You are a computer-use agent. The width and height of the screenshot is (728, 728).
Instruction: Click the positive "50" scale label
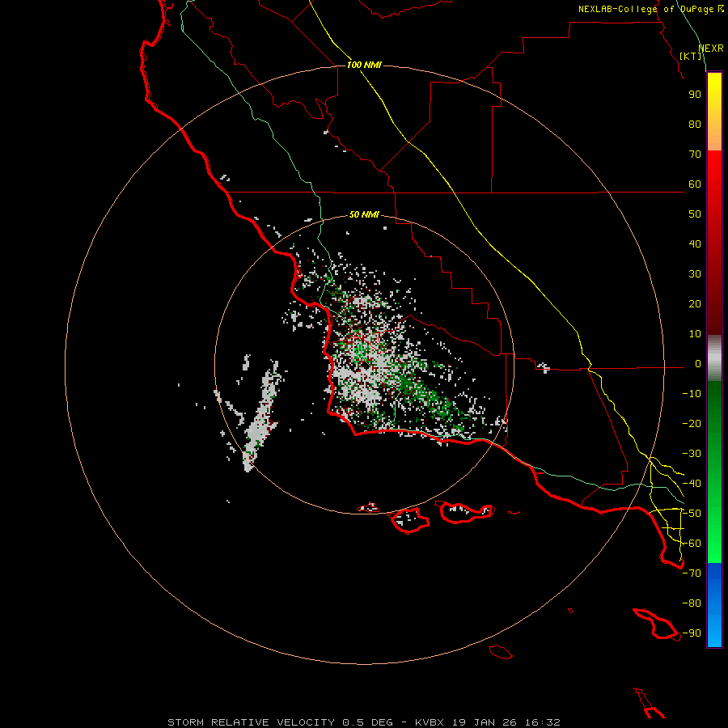coord(695,214)
